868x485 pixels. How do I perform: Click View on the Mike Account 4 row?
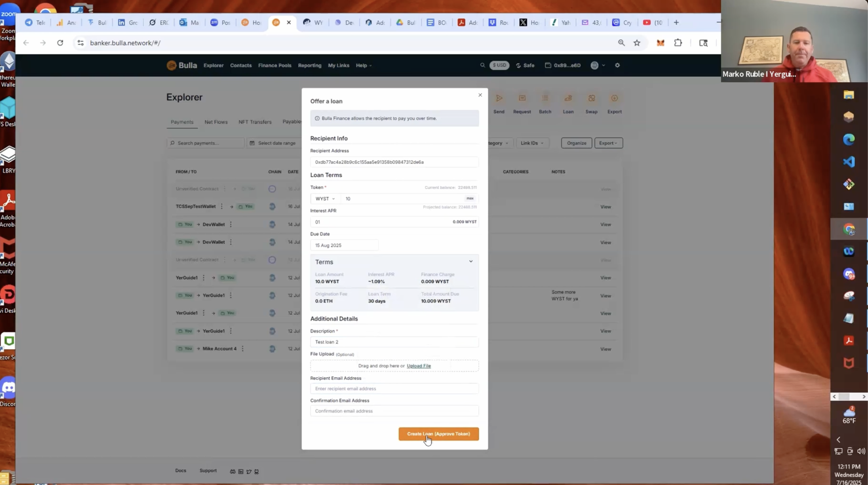605,349
